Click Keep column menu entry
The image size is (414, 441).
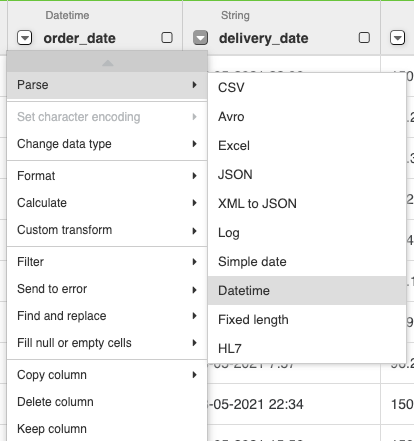tap(107, 429)
